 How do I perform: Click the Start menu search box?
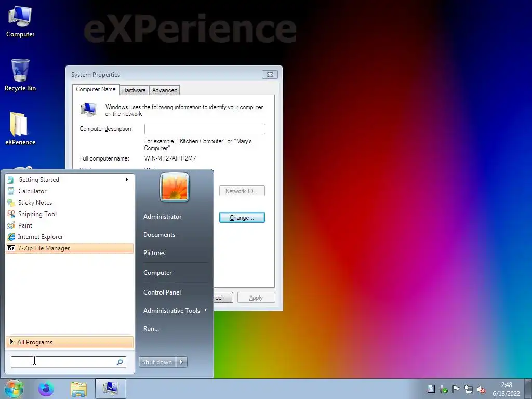point(68,362)
